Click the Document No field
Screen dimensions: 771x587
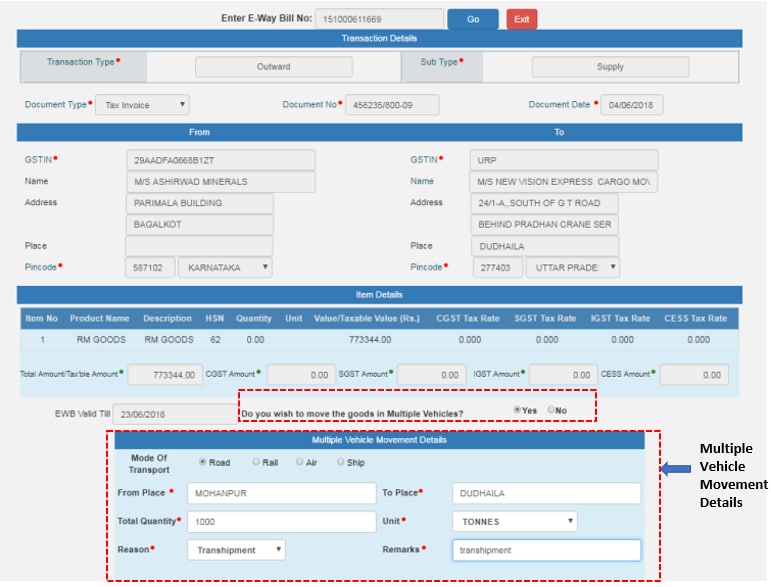pyautogui.click(x=392, y=105)
